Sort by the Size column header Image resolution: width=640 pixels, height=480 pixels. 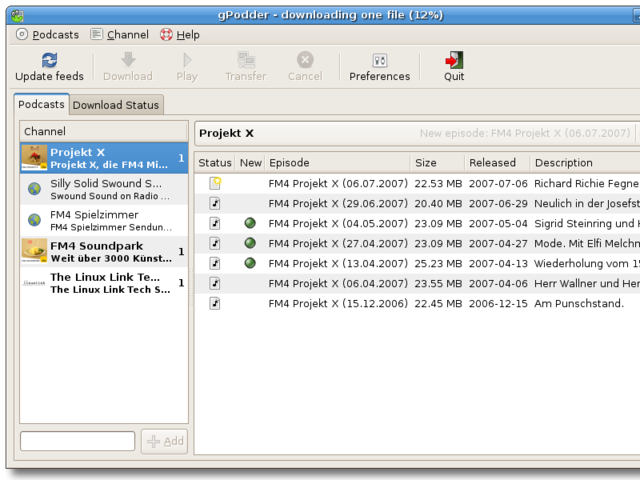click(438, 163)
